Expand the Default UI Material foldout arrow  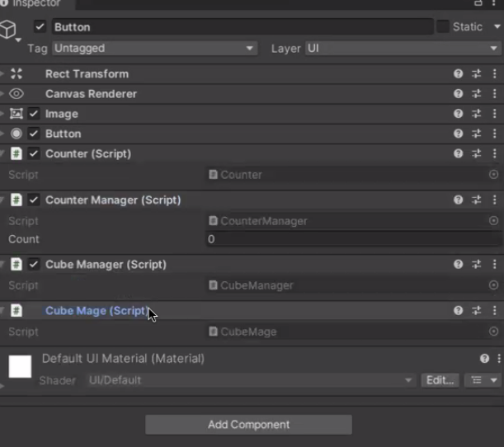(x=2, y=386)
